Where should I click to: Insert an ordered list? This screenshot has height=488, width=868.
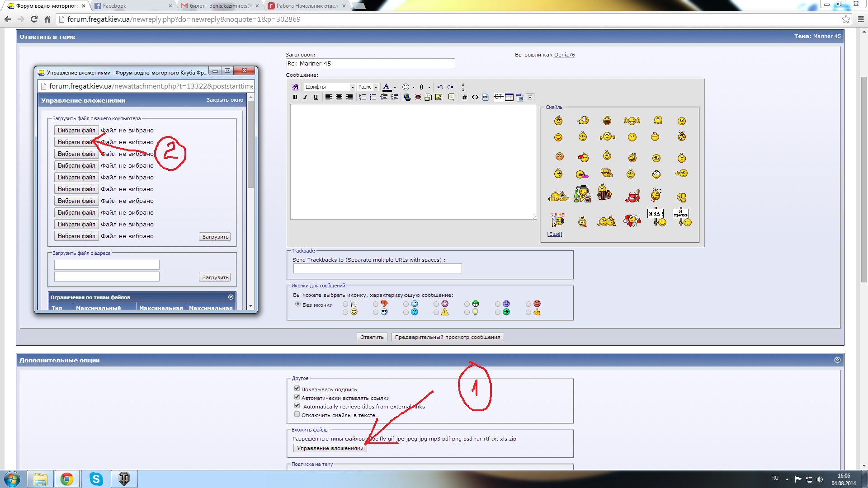click(362, 97)
